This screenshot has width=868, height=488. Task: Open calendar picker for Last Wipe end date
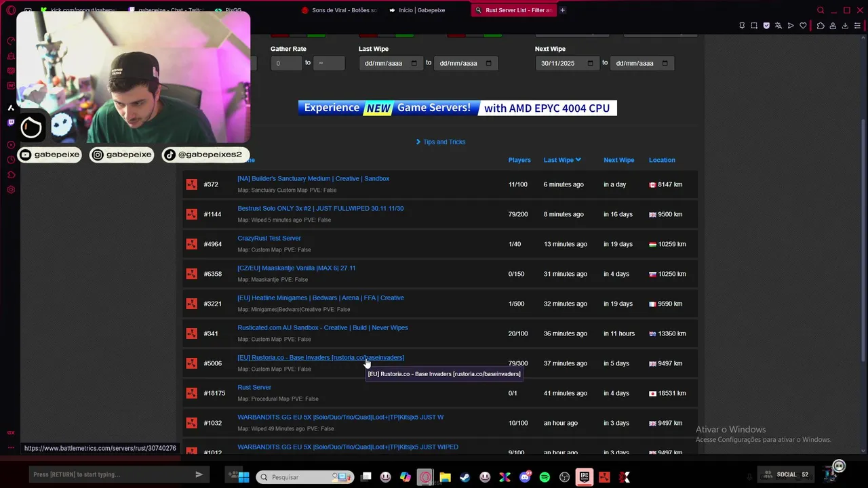[x=488, y=63]
